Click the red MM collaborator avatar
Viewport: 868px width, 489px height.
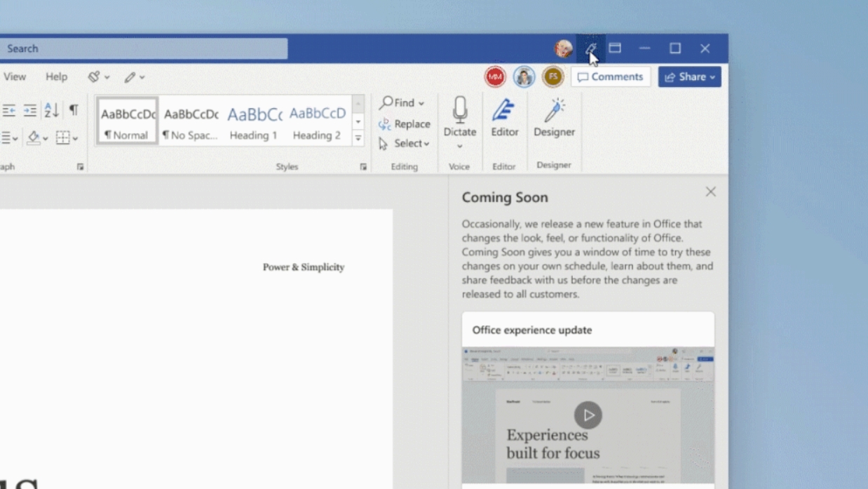495,76
